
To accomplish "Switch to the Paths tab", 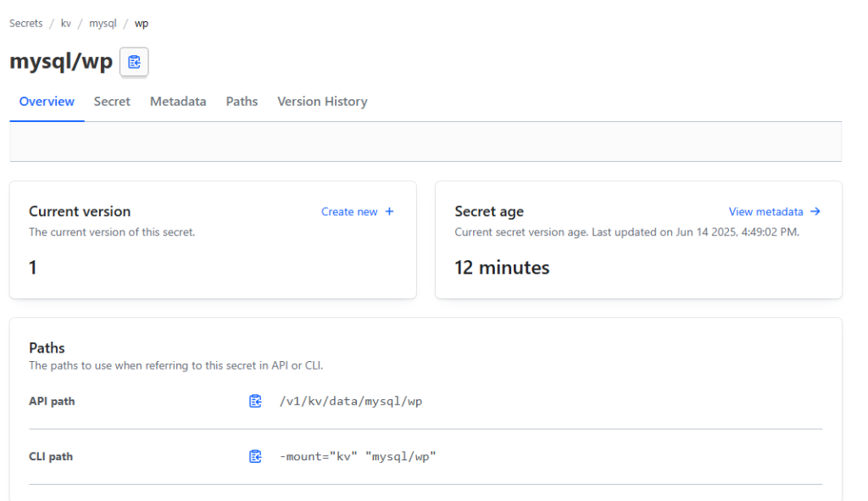I will pyautogui.click(x=242, y=102).
